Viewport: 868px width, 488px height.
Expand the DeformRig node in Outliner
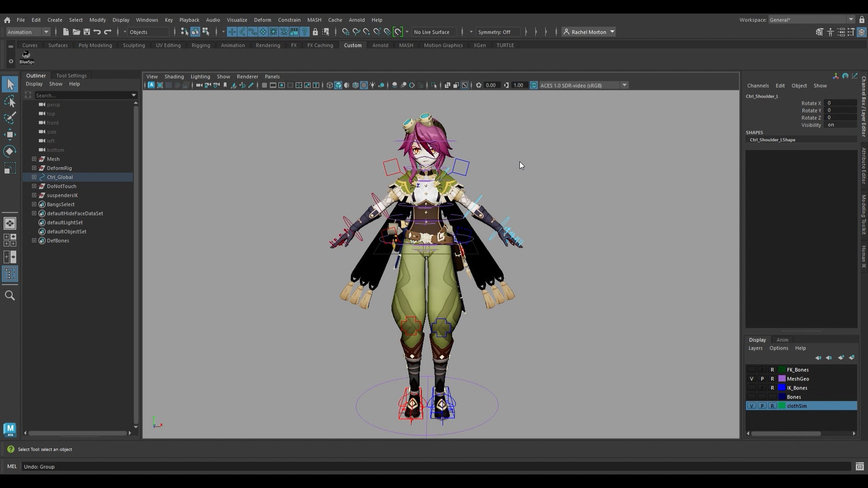(34, 168)
